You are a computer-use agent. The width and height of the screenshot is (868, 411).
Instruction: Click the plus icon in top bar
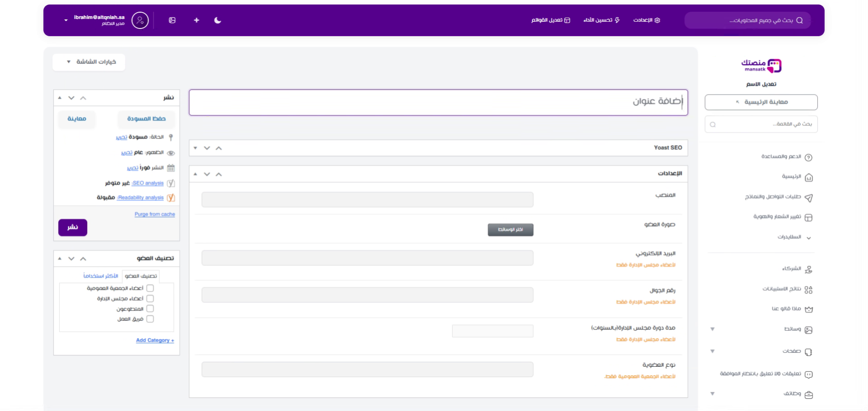pyautogui.click(x=196, y=20)
